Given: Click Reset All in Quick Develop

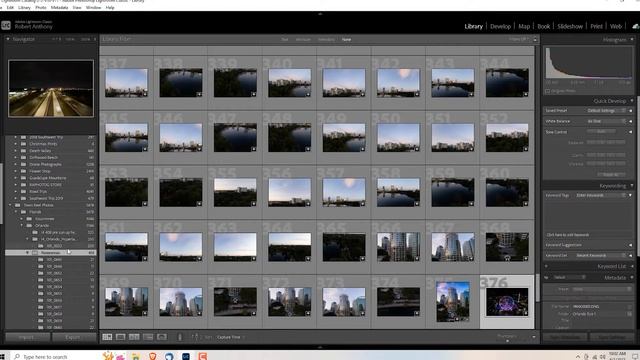Looking at the screenshot, I should (x=611, y=174).
